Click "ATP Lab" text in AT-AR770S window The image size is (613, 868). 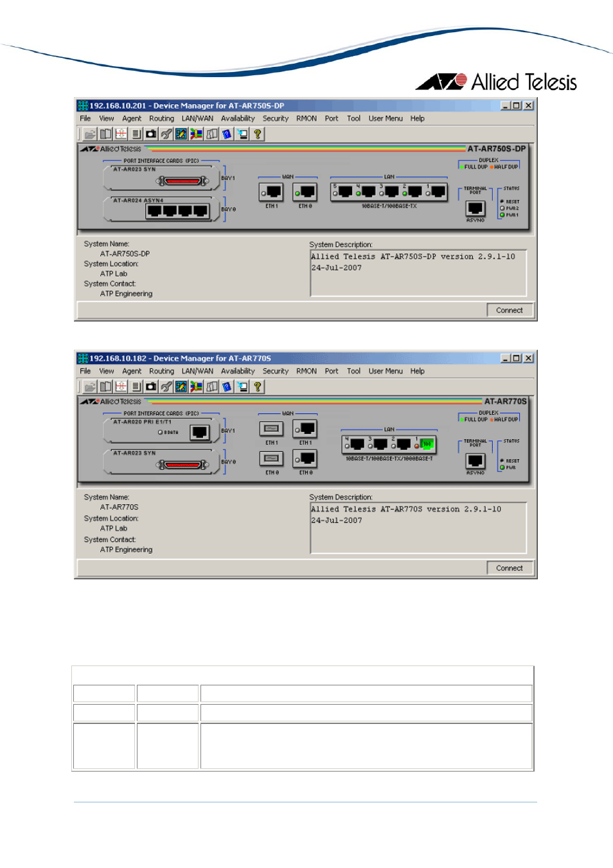point(114,529)
